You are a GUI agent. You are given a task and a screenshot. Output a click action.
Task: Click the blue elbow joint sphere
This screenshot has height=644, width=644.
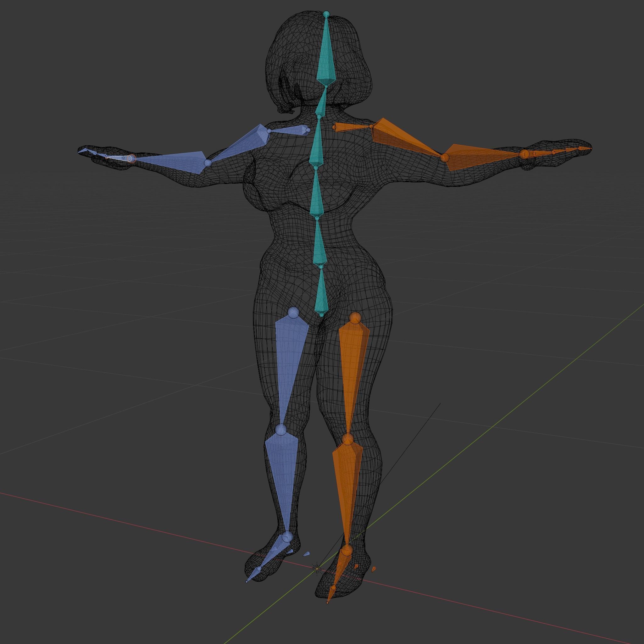point(208,163)
